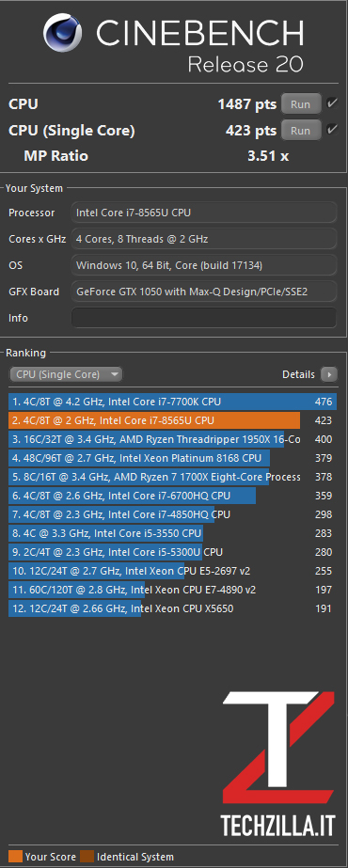Select the Intel Core i7-7700K ranking entry
The height and width of the screenshot is (868, 348).
pos(173,402)
